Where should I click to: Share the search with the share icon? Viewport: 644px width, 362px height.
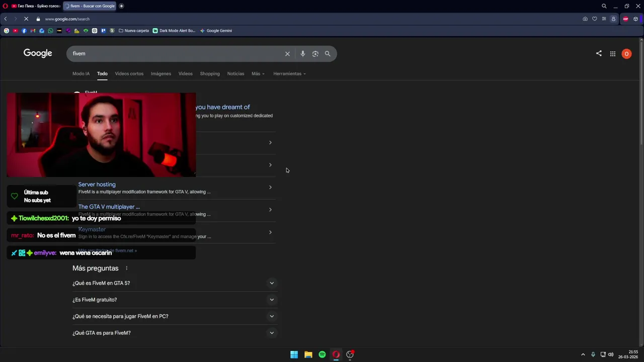pos(599,53)
